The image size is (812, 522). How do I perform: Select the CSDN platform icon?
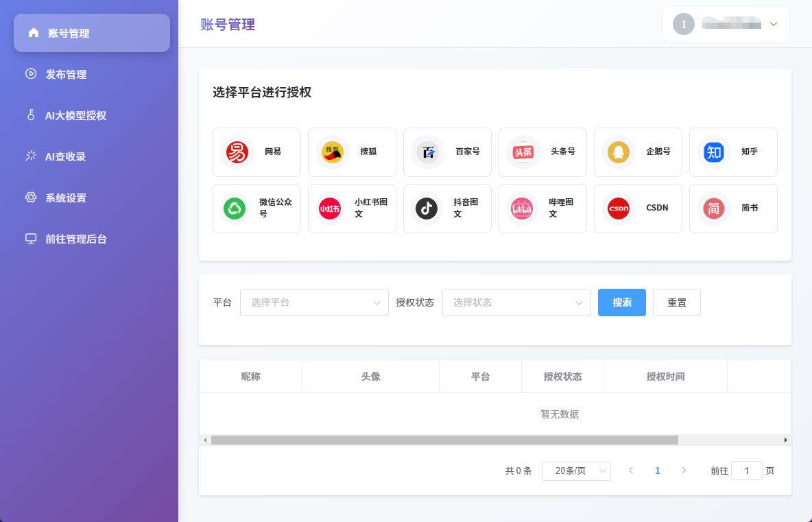(638, 208)
